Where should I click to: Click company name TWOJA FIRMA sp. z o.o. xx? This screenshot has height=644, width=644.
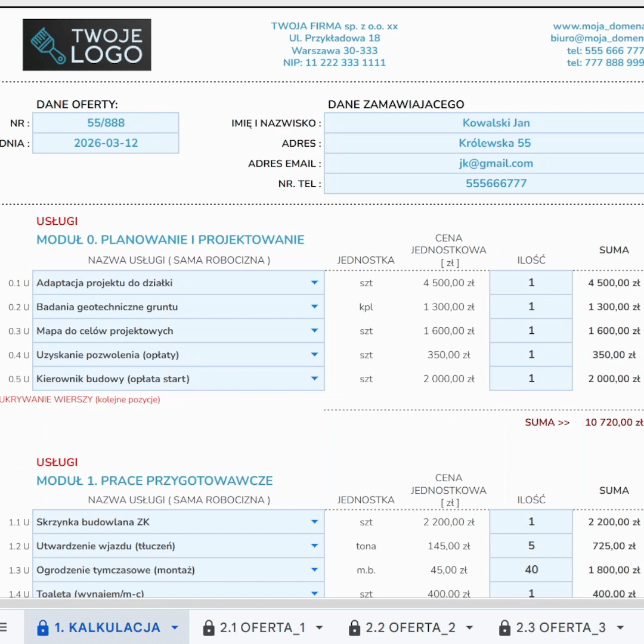pos(335,26)
